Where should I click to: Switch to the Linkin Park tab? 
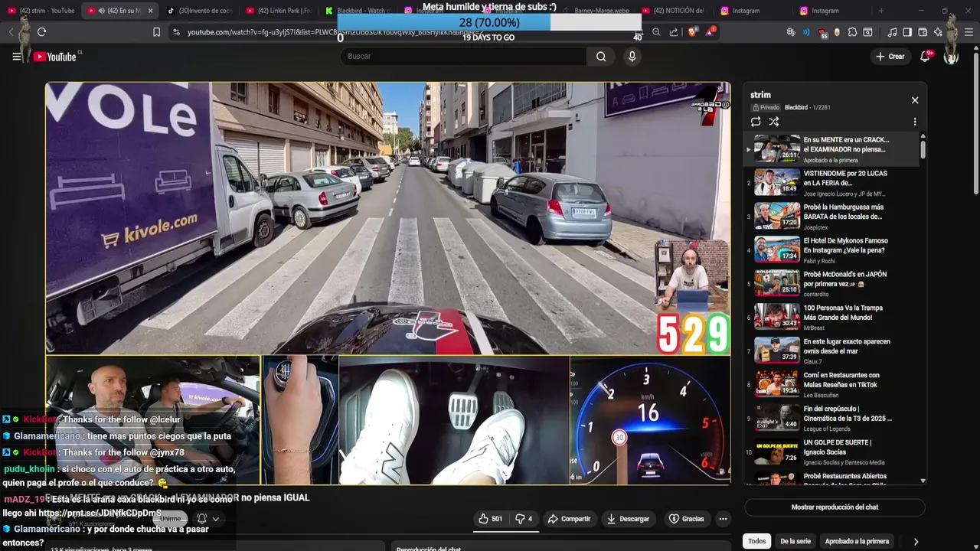(278, 11)
